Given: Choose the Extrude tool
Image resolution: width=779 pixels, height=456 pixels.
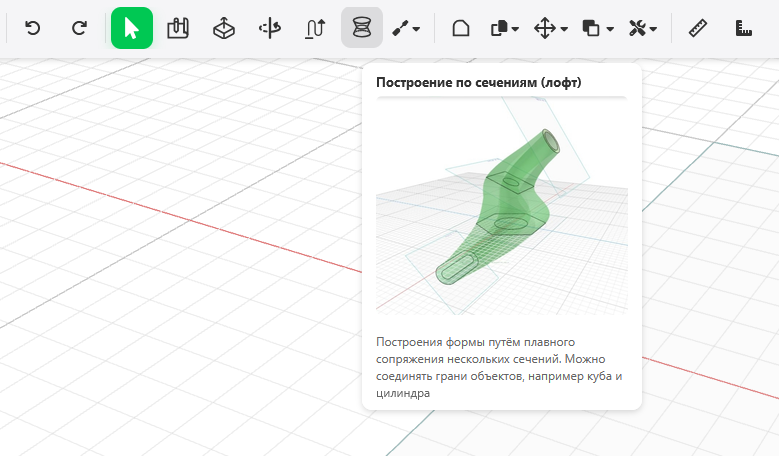Looking at the screenshot, I should [x=224, y=28].
